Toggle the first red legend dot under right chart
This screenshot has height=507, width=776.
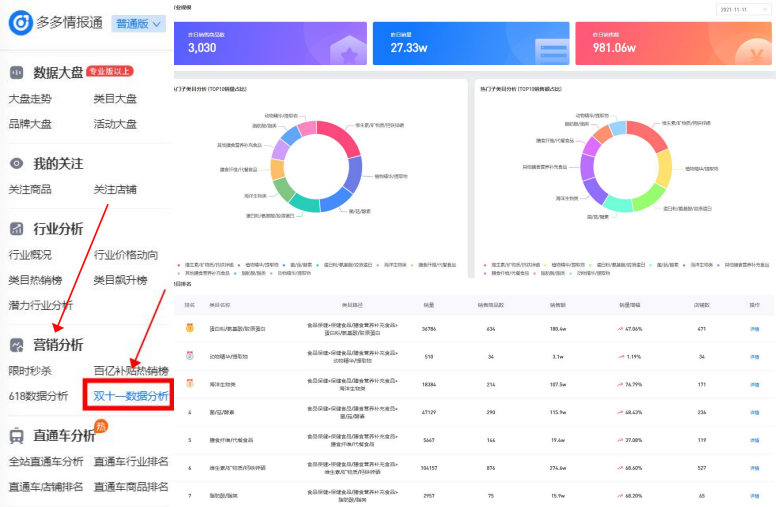[x=485, y=265]
